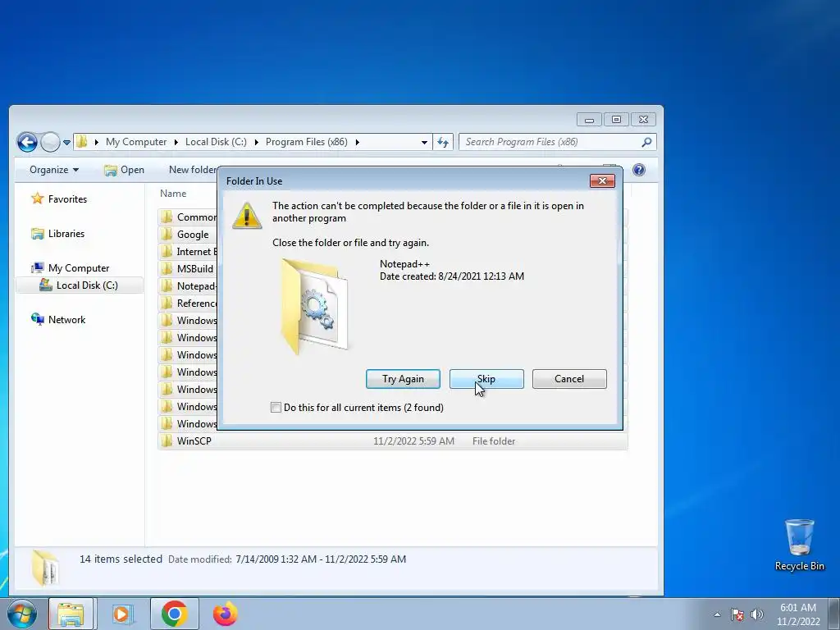Open the recent pages dropdown arrow
Viewport: 840px width, 630px height.
point(66,143)
